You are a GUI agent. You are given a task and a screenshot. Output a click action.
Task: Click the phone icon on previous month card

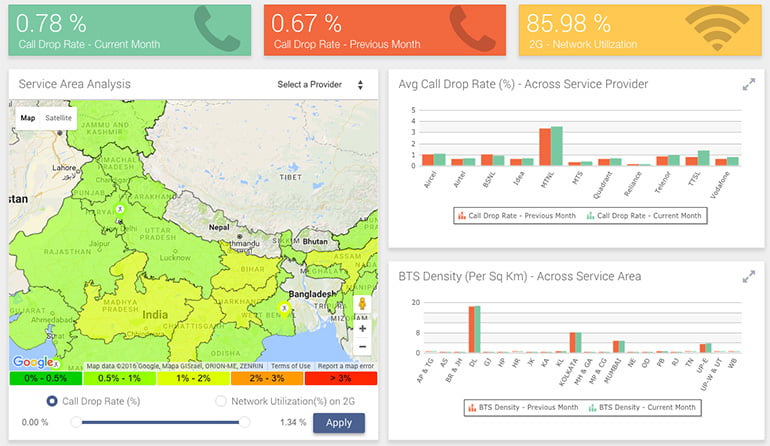pyautogui.click(x=472, y=28)
